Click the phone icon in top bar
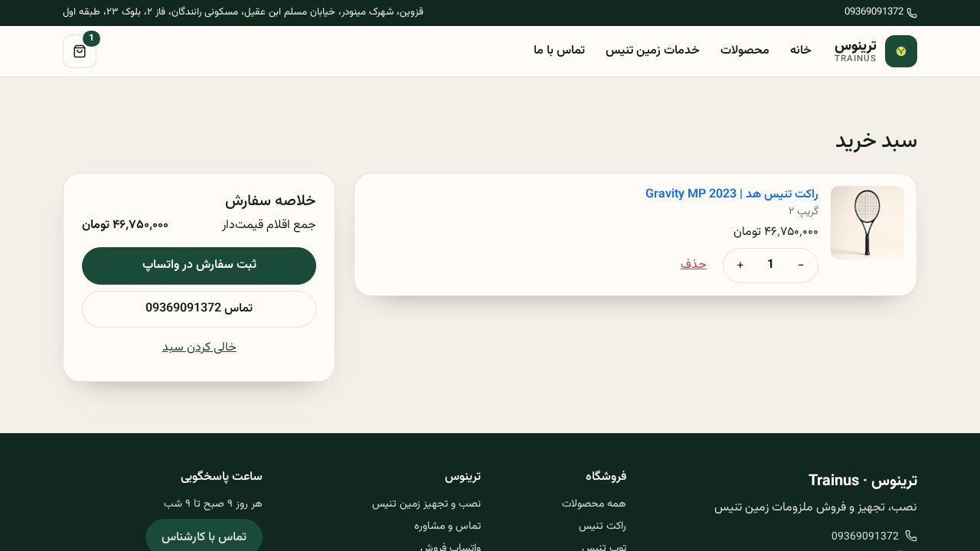 click(x=912, y=12)
